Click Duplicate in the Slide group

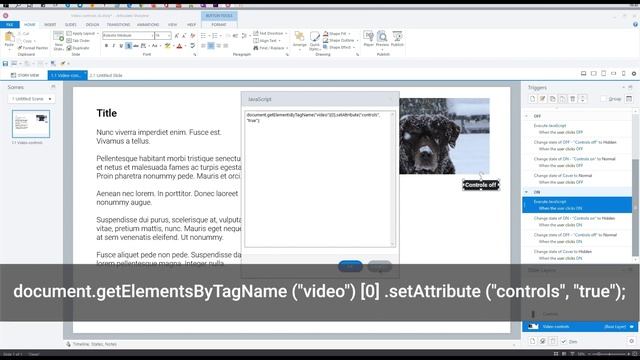click(x=78, y=48)
